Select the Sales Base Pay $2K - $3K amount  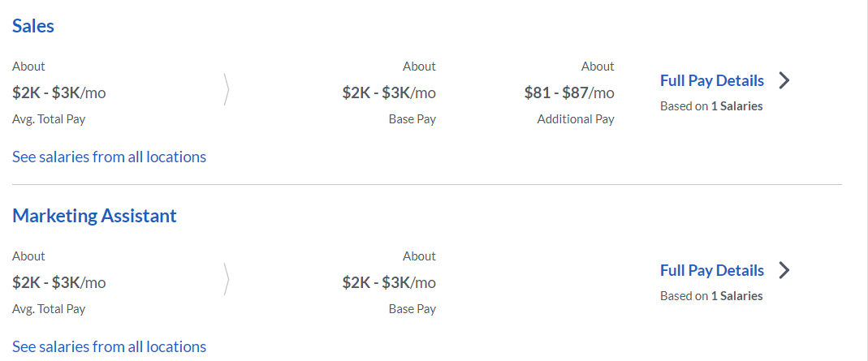click(389, 92)
